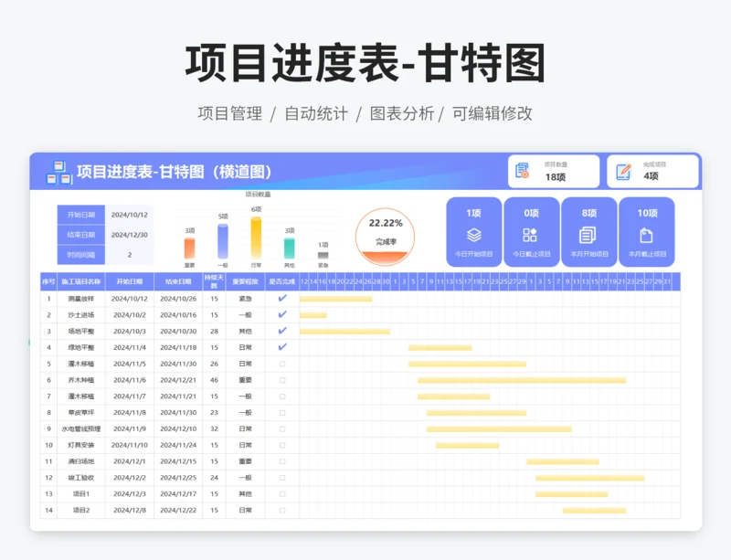Click the Gantt bar for the 水电管线预埋 row
Screen dimensions: 731x560
[499, 429]
